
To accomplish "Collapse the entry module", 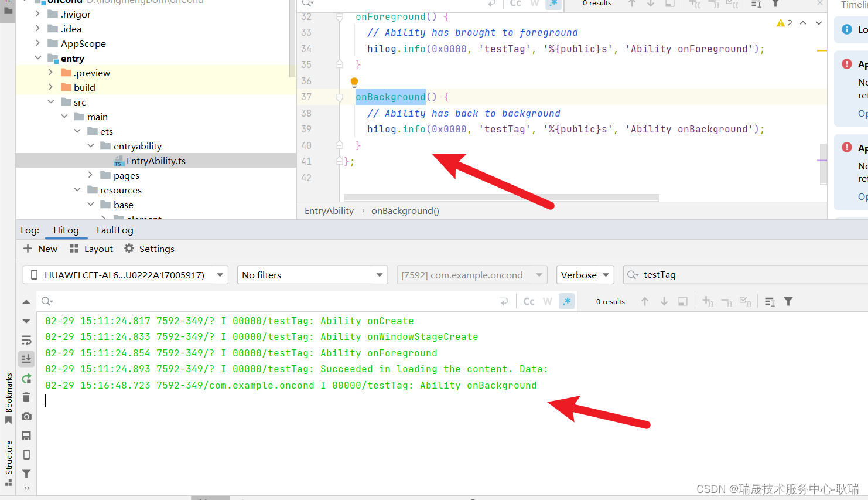I will click(37, 58).
